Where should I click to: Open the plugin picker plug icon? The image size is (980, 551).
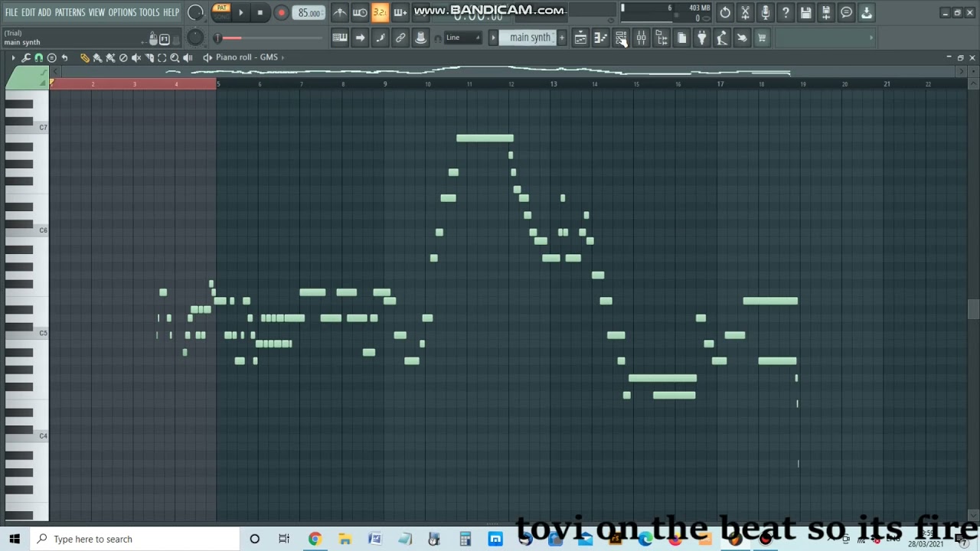point(701,37)
